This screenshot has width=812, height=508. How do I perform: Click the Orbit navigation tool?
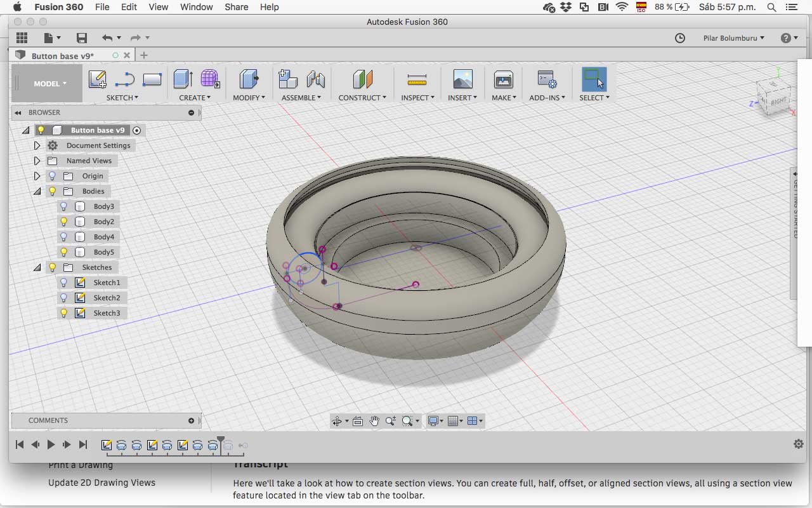coord(337,421)
